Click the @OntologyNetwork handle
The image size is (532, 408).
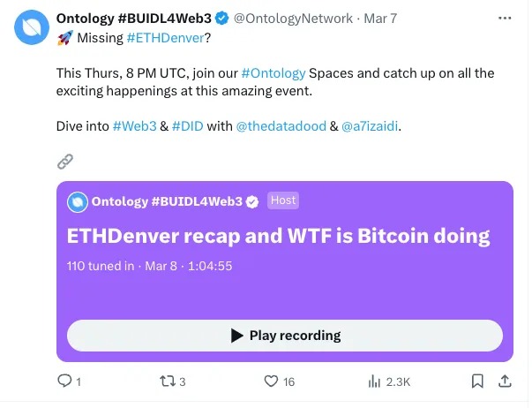click(291, 18)
